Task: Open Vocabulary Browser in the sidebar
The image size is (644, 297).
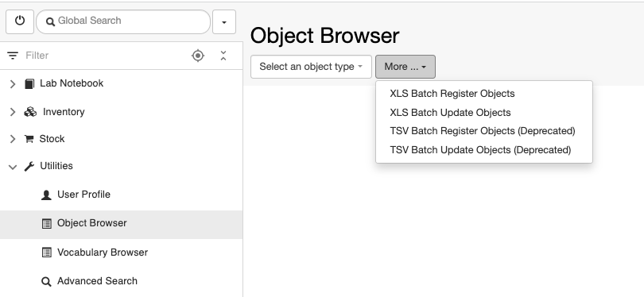Action: click(103, 253)
